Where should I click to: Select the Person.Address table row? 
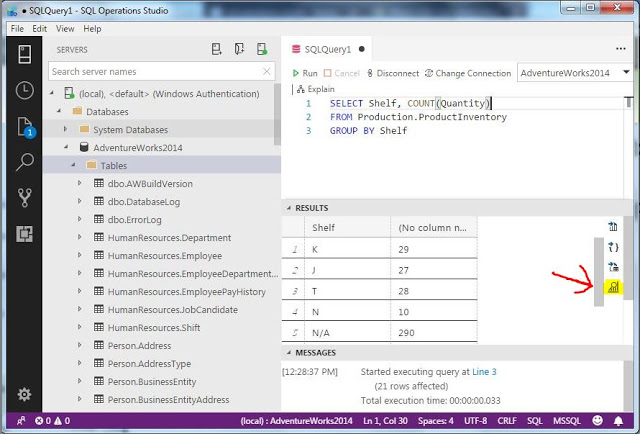coord(161,345)
